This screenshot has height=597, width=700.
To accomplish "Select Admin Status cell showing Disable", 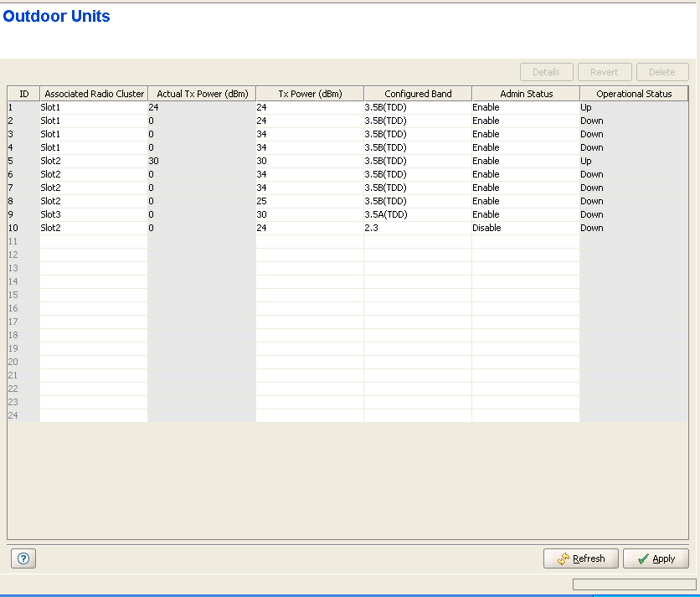I will tap(525, 228).
